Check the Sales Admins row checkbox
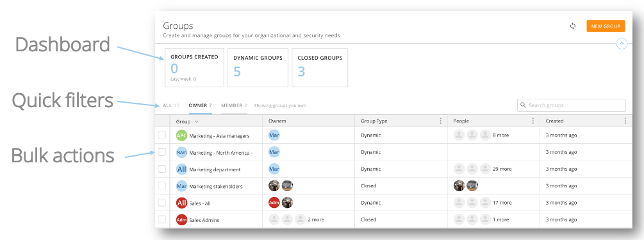This screenshot has width=644, height=240. click(162, 219)
